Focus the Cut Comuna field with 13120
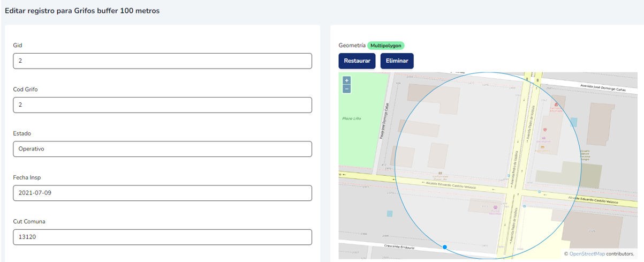644x262 pixels. coord(162,237)
